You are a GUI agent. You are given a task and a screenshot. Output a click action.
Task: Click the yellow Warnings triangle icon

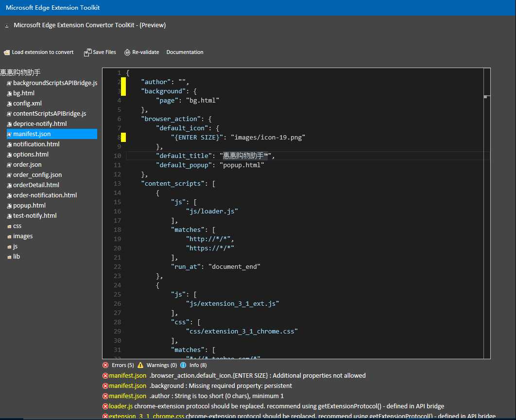pyautogui.click(x=140, y=365)
